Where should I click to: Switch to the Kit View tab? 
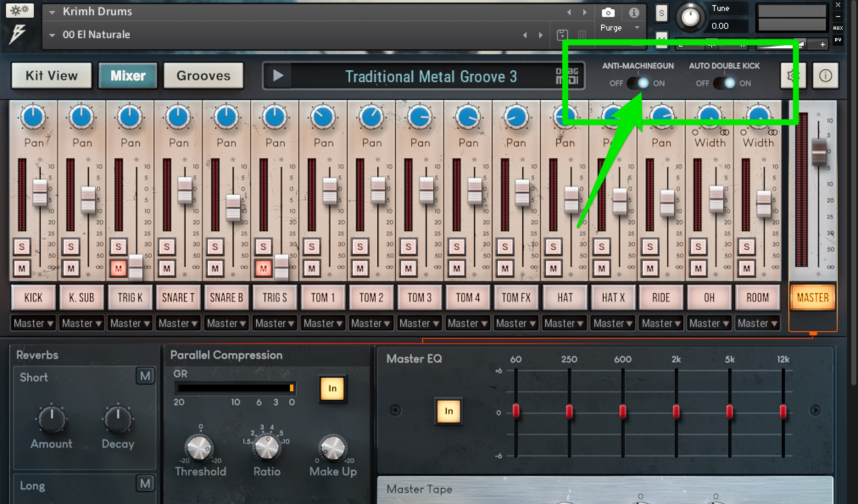pos(52,76)
